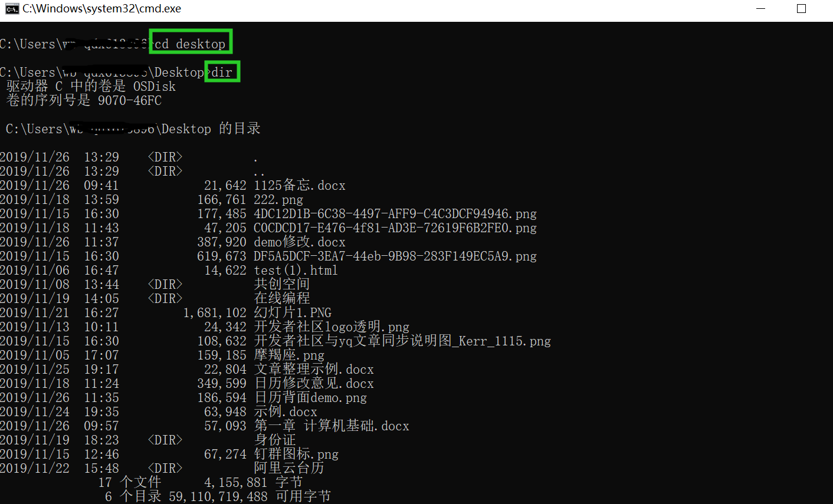Image resolution: width=833 pixels, height=504 pixels.
Task: Select file name demo修改.docx
Action: pyautogui.click(x=300, y=242)
